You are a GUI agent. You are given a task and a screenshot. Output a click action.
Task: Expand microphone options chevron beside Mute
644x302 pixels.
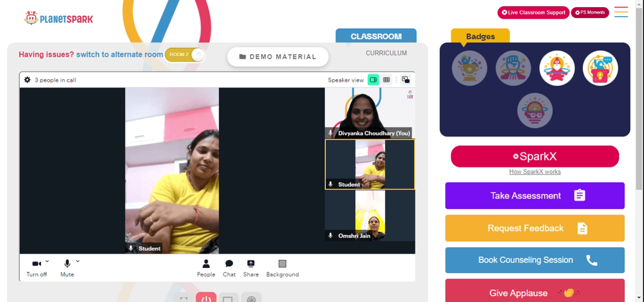pyautogui.click(x=77, y=261)
